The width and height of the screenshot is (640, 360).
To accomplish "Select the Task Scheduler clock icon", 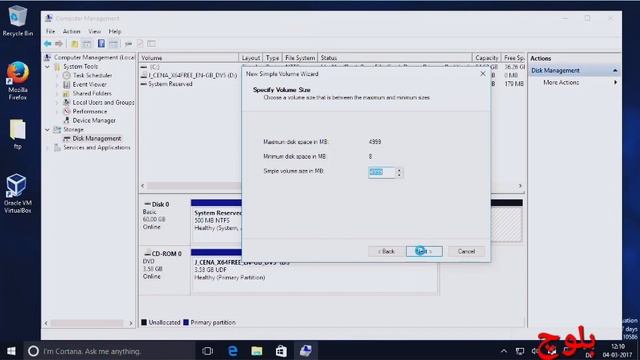I will point(67,76).
